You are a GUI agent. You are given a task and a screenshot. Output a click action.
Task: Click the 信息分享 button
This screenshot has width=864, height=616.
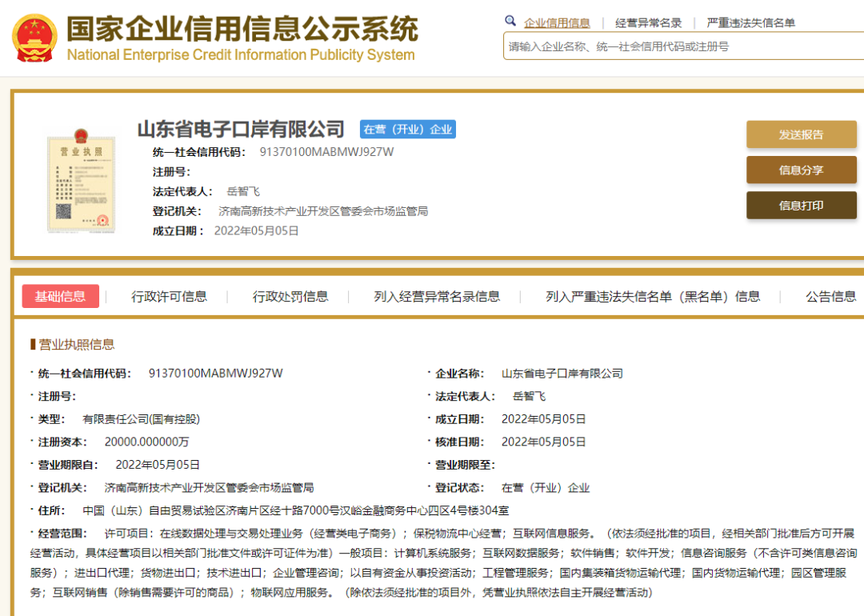tap(801, 170)
